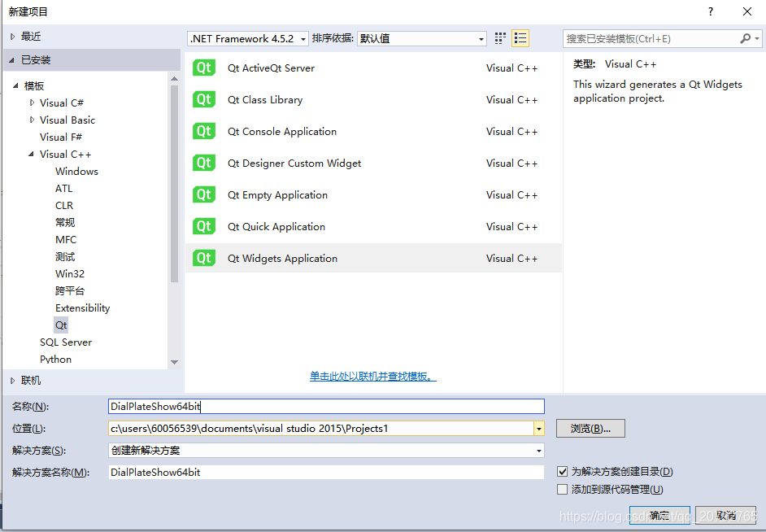This screenshot has height=532, width=766.
Task: Click the project name input field
Action: pyautogui.click(x=326, y=407)
